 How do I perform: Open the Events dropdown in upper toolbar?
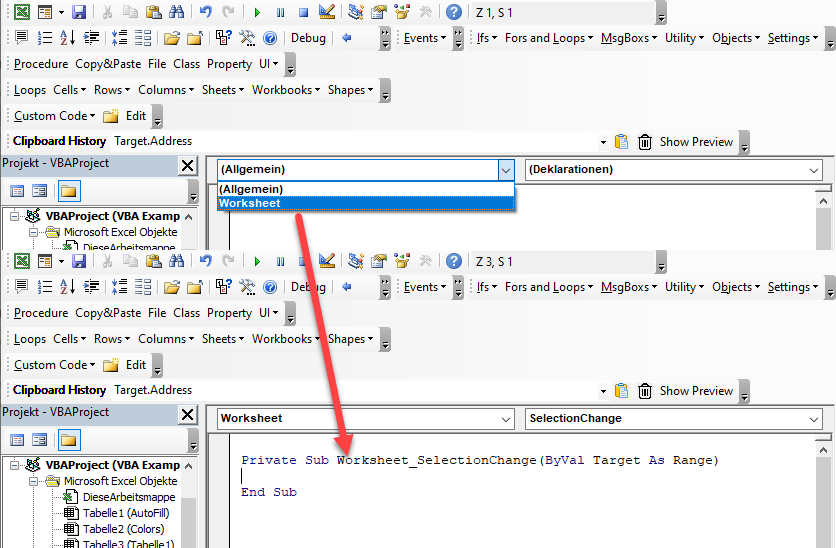tap(424, 38)
